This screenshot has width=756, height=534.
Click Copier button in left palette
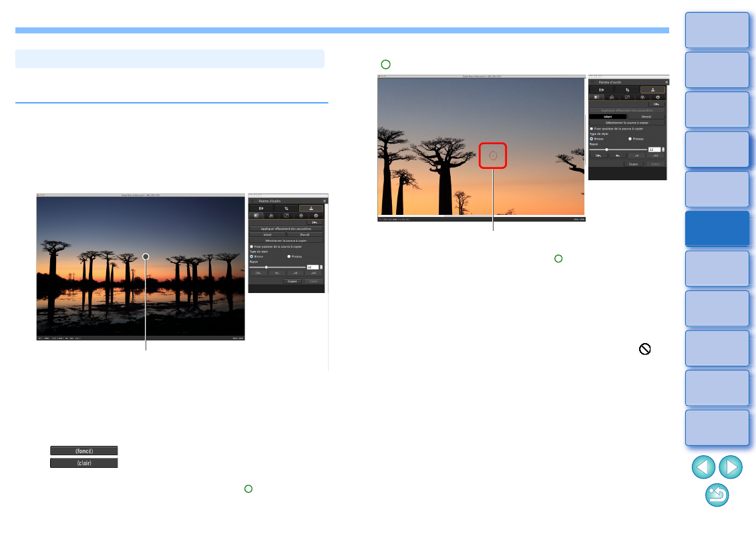pos(292,281)
